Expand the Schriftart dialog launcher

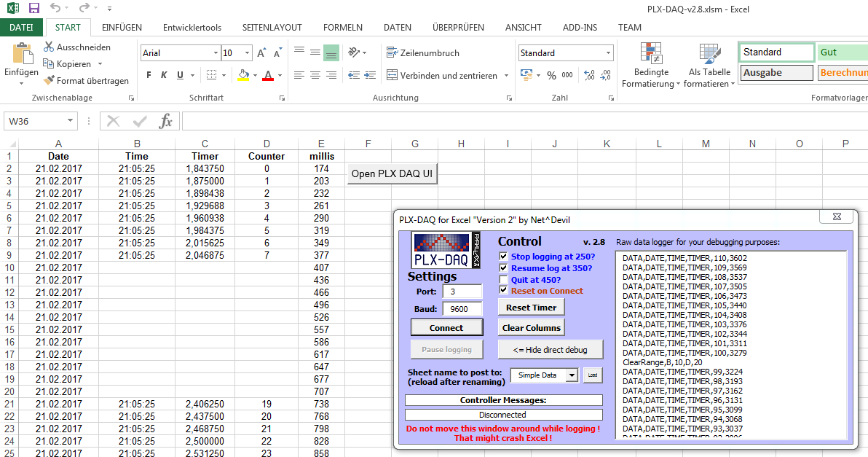282,98
